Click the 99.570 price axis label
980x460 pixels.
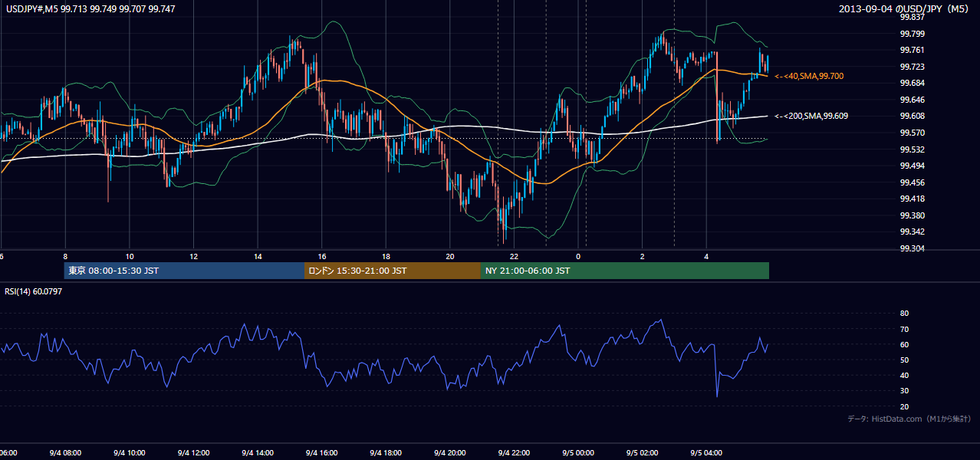point(912,133)
